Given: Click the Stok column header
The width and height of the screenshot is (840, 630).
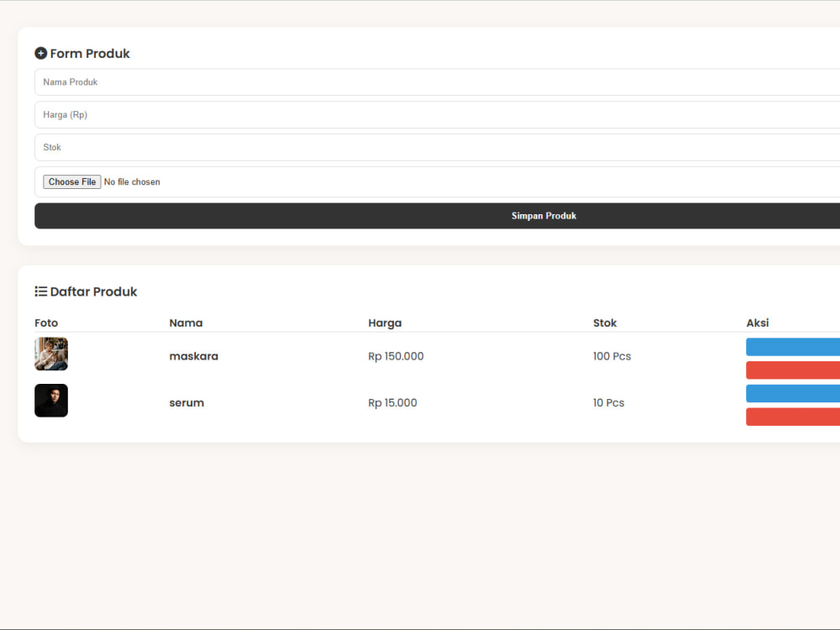Looking at the screenshot, I should (605, 323).
